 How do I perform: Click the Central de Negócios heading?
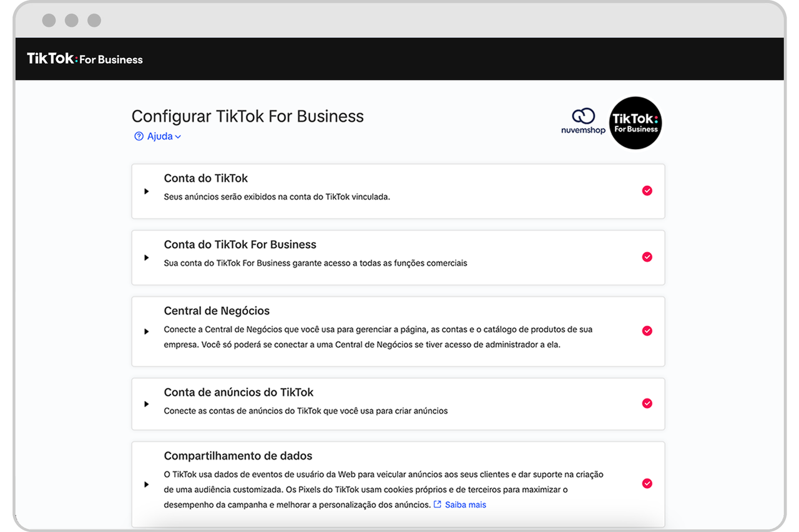pyautogui.click(x=217, y=311)
